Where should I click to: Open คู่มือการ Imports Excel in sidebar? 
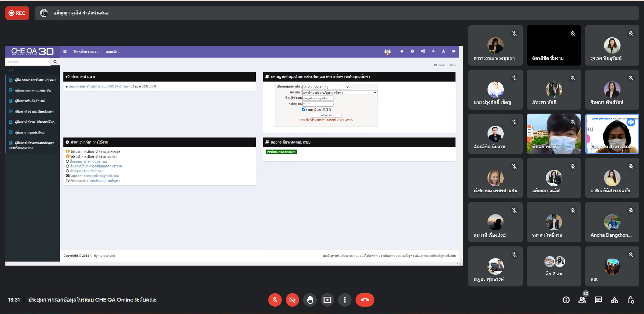pos(30,132)
